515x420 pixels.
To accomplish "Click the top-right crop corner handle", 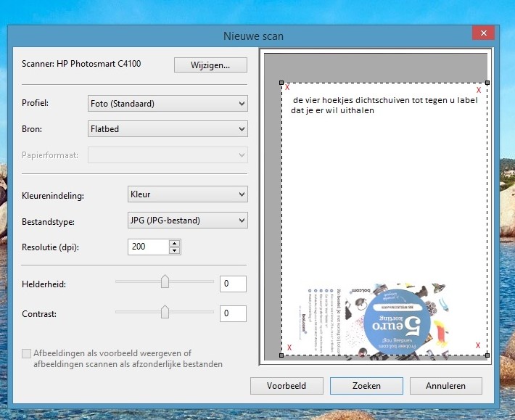I will click(x=487, y=83).
